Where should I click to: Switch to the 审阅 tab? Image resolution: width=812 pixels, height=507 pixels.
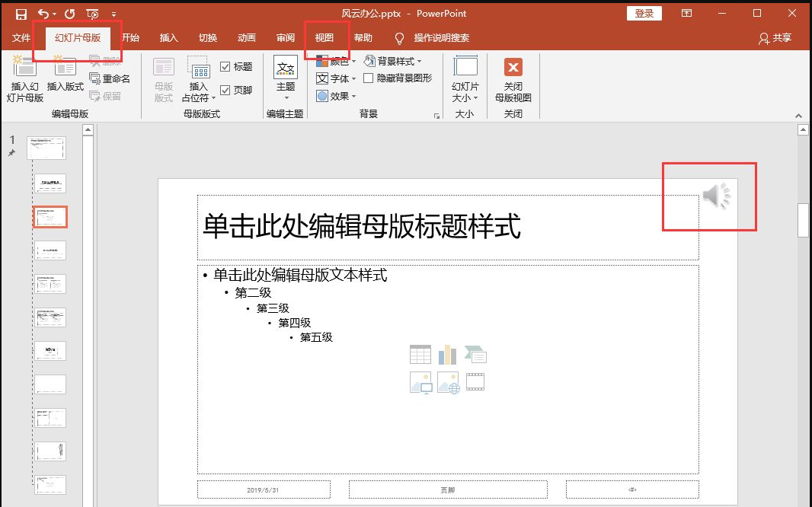[x=286, y=38]
